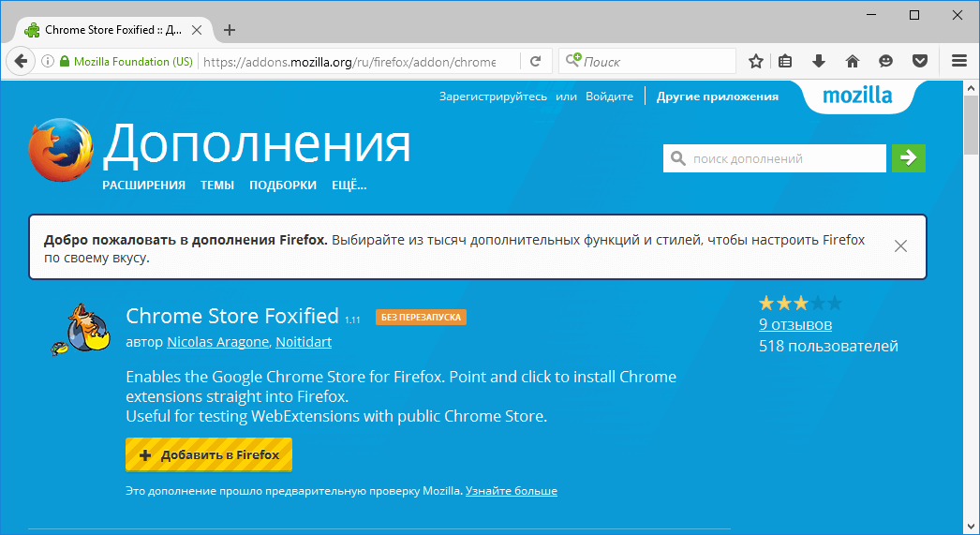The image size is (980, 535).
Task: Go to the home page icon
Action: (x=853, y=61)
